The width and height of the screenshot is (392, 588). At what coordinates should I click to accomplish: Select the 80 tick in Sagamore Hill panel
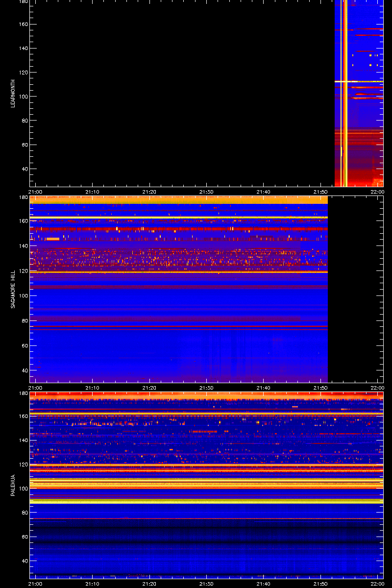tap(25, 321)
